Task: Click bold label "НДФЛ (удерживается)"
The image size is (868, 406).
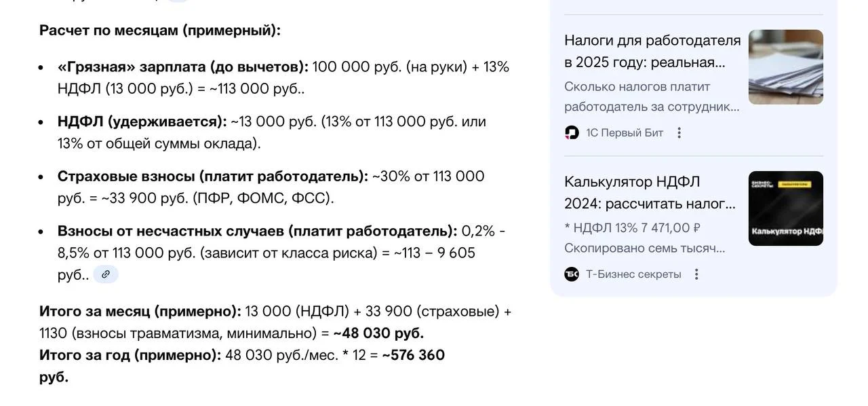Action: tap(142, 122)
